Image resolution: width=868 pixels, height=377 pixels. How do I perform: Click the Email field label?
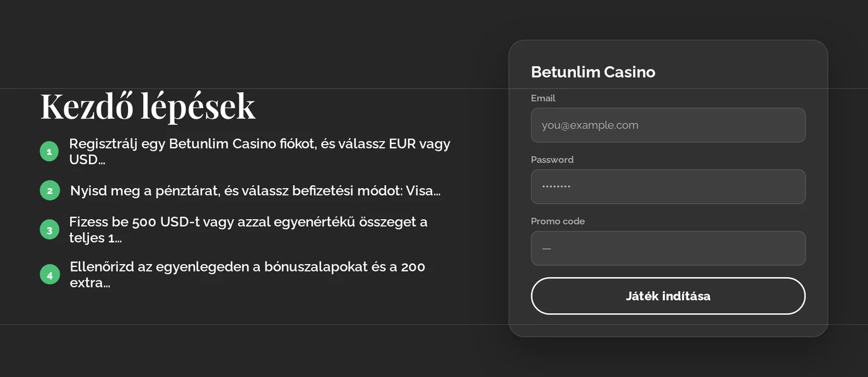click(x=543, y=98)
